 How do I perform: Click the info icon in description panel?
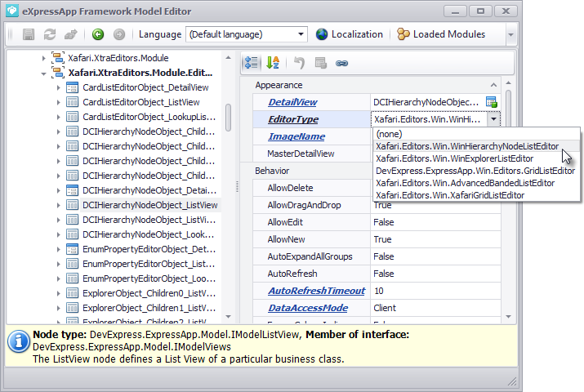pyautogui.click(x=19, y=341)
